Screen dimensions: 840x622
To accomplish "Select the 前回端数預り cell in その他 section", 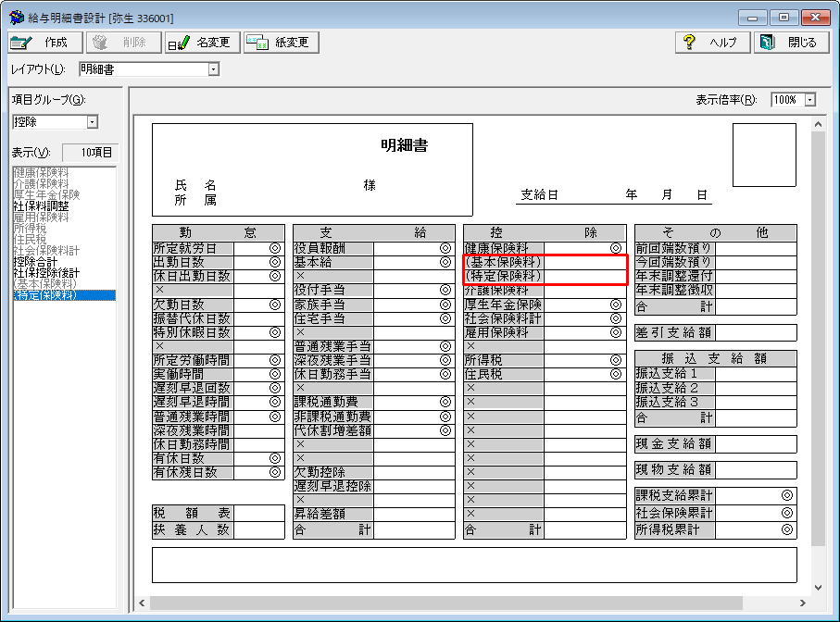I will click(x=675, y=248).
